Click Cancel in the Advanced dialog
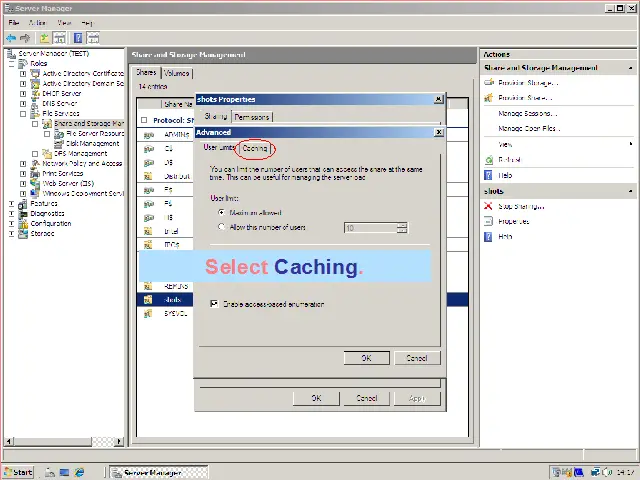Screen dimensions: 640x480 point(416,358)
